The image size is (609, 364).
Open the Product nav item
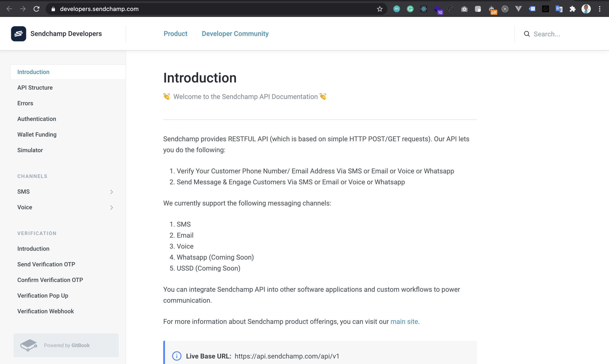point(175,34)
